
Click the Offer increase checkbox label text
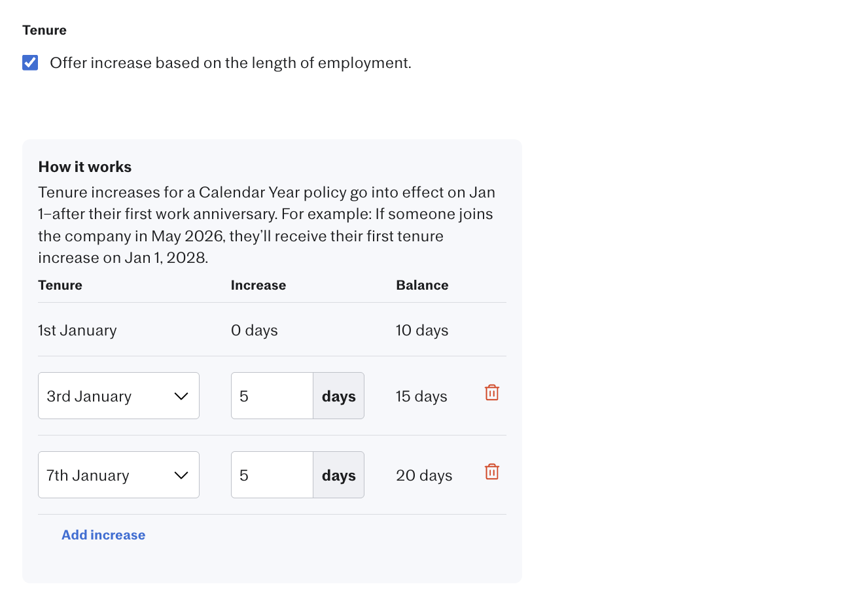point(230,63)
